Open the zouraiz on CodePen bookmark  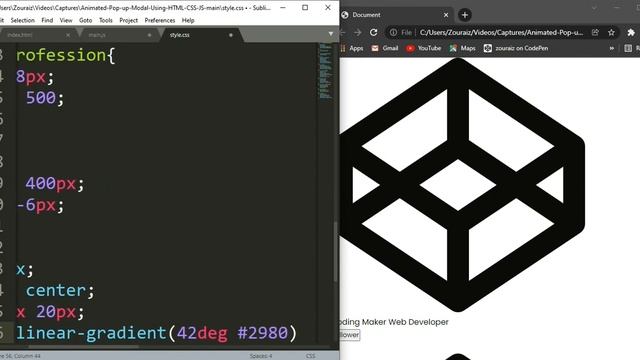(x=516, y=48)
